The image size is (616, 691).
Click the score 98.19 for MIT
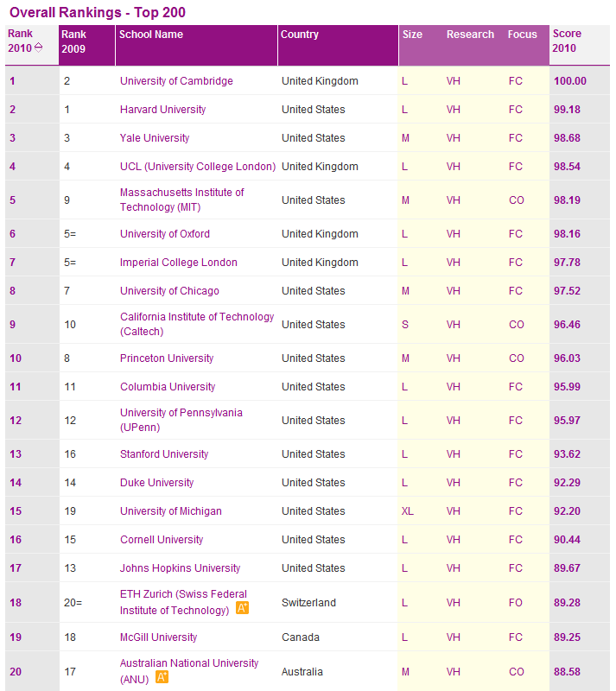(x=567, y=200)
